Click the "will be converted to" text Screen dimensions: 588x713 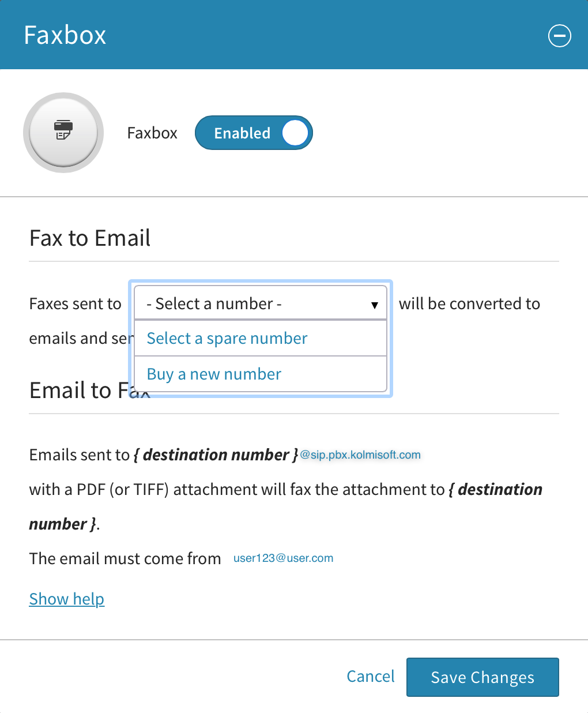point(469,304)
